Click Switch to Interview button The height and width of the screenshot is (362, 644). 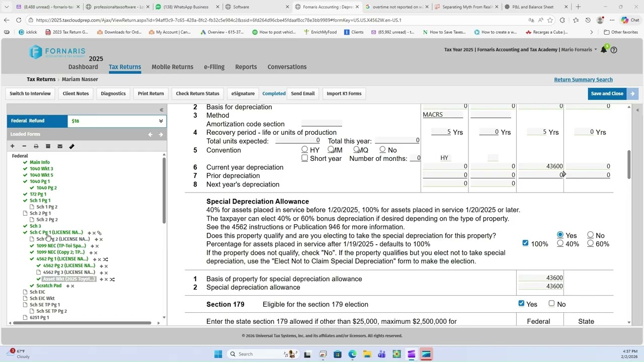[30, 94]
